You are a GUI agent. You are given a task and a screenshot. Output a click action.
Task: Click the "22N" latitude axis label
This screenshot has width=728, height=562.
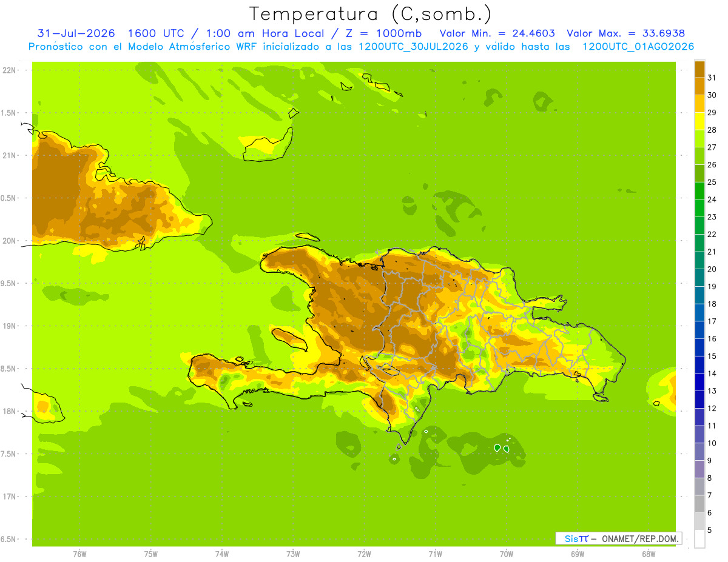click(8, 70)
